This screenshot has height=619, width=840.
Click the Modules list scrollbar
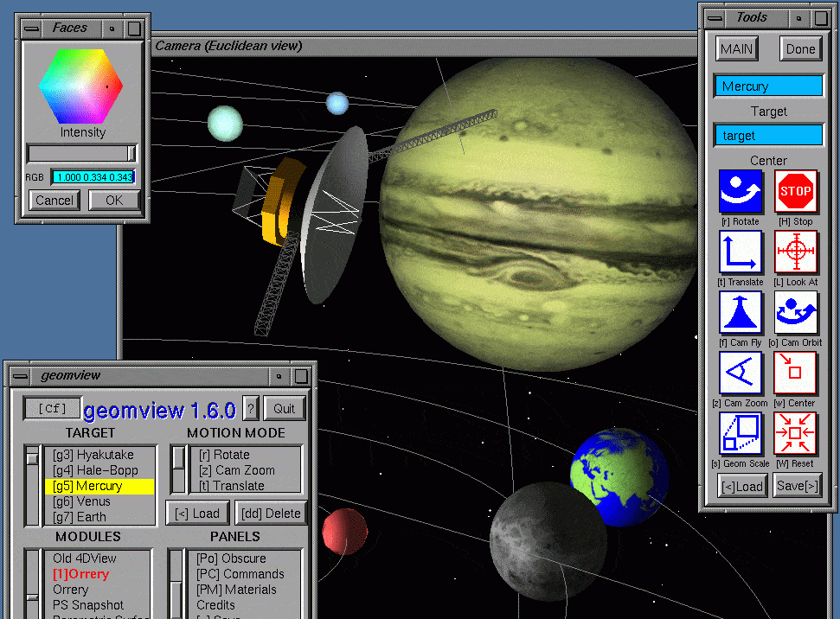click(x=33, y=584)
